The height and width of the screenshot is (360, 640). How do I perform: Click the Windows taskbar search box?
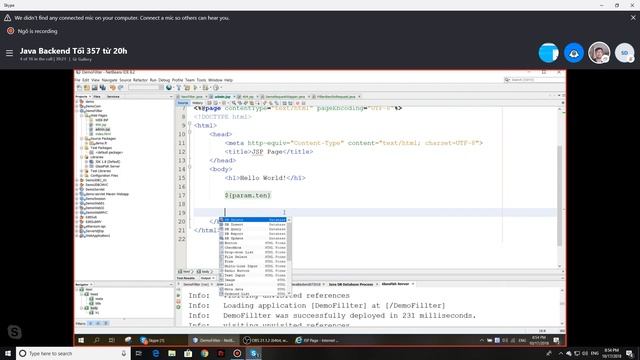73,353
